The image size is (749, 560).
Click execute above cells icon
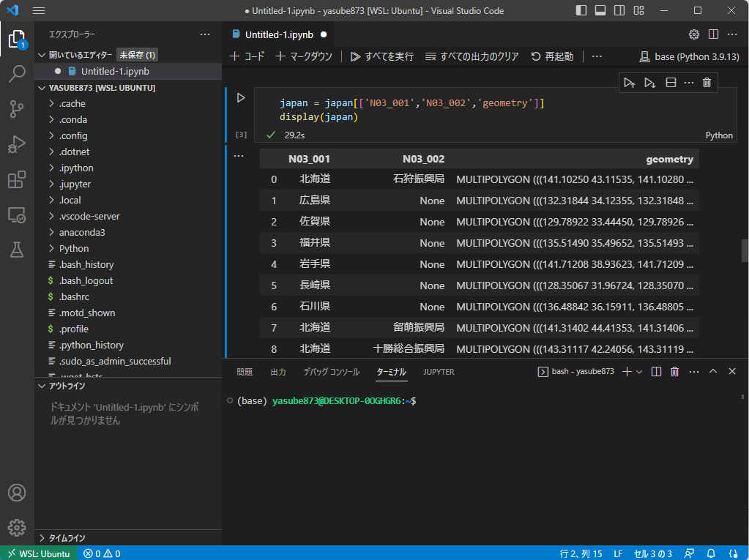tap(630, 83)
